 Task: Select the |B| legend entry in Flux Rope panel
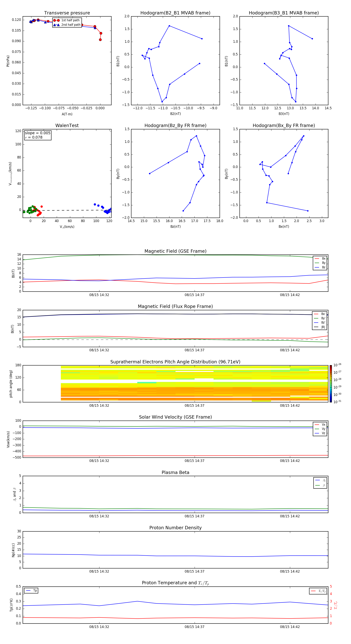coord(320,327)
